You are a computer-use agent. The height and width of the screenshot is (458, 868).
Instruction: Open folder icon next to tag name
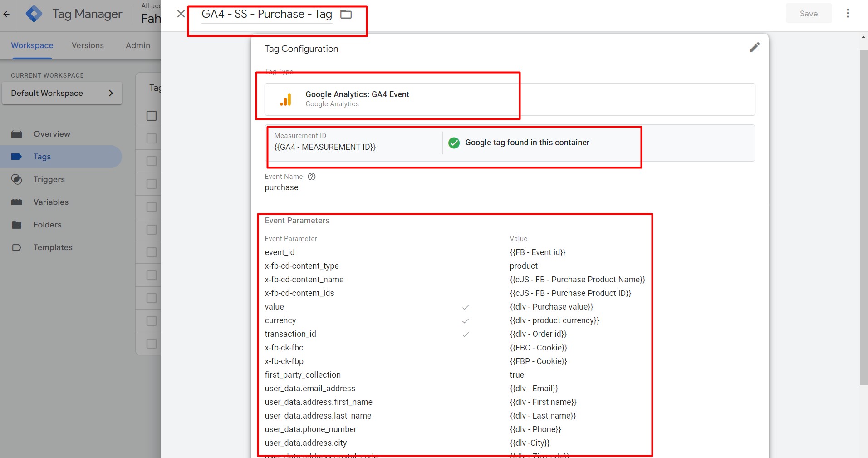tap(346, 14)
